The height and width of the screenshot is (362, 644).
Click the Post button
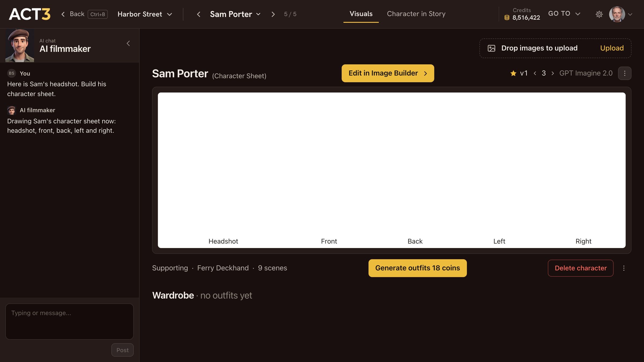[122, 350]
